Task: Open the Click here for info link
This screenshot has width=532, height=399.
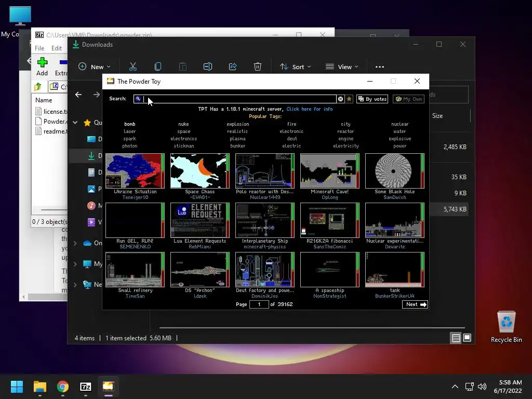Action: 310,109
